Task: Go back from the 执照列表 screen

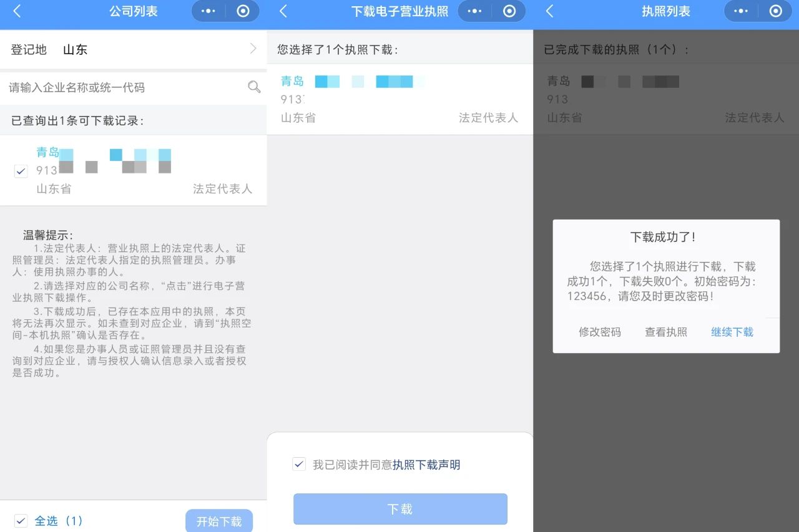Action: 549,11
